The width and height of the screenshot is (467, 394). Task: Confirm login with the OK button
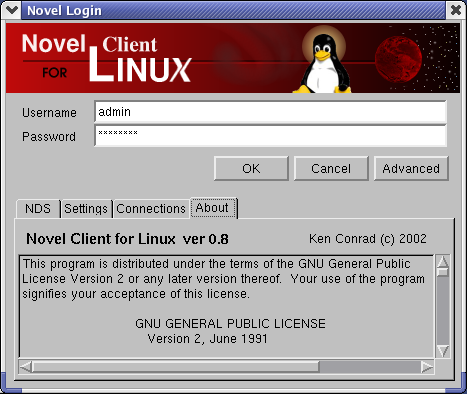(x=251, y=169)
